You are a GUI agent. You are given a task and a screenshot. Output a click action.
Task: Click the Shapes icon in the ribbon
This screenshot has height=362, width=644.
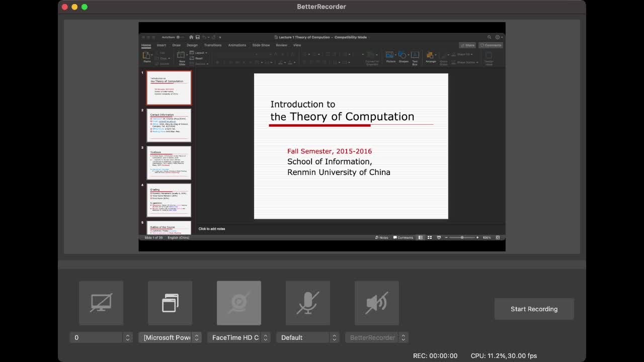coord(403,55)
